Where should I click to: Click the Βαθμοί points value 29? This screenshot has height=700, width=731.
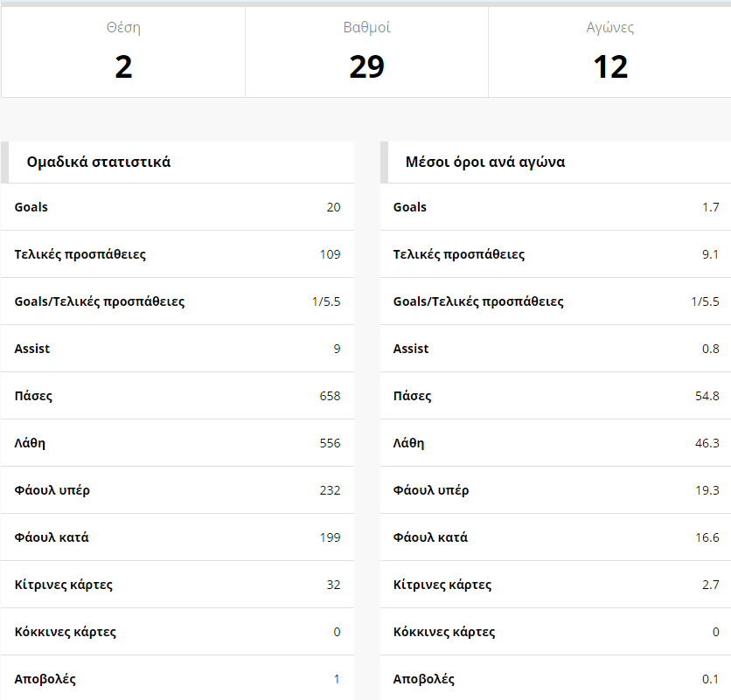click(x=366, y=67)
